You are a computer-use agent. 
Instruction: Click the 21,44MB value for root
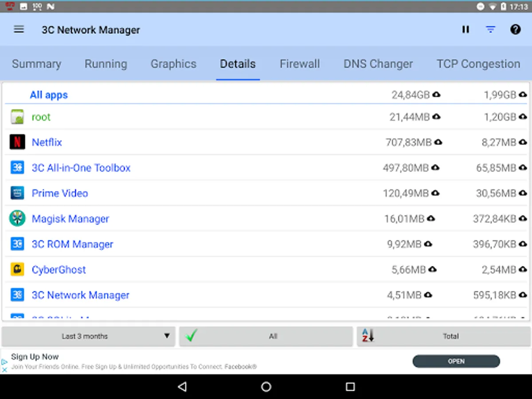pyautogui.click(x=410, y=117)
